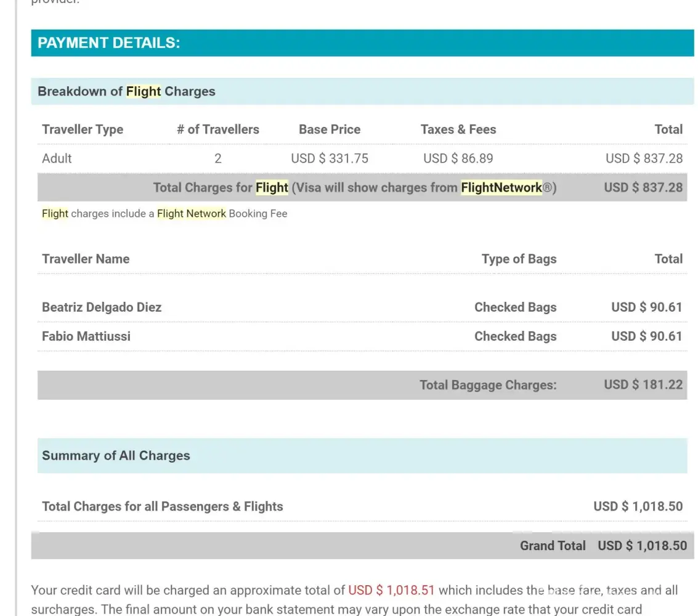Click the Grand Total label
The image size is (698, 616).
[553, 546]
